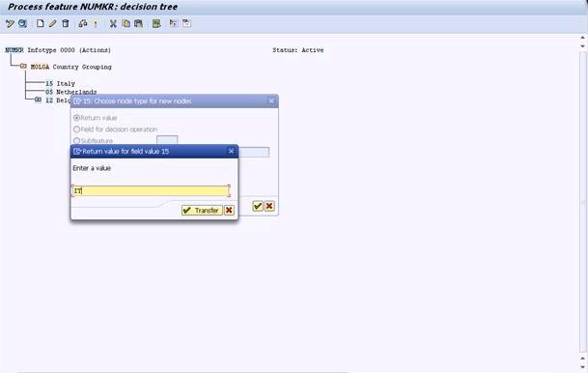Click the Display/Change pencil-glasses toolbar icon
Screen dimensions: 588x373
(10, 23)
